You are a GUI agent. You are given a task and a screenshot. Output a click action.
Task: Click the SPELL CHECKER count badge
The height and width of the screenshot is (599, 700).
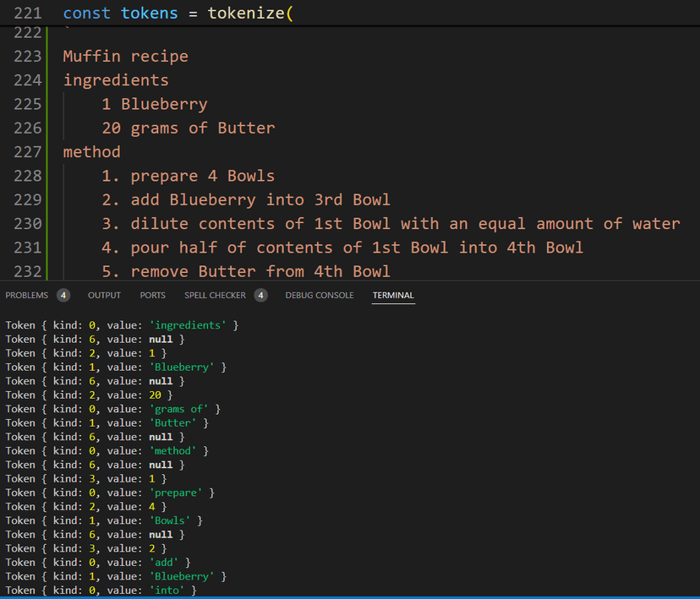coord(261,295)
